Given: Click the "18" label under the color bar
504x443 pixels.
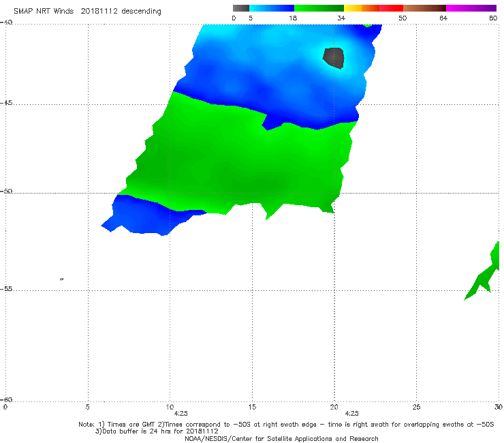Looking at the screenshot, I should [x=293, y=18].
